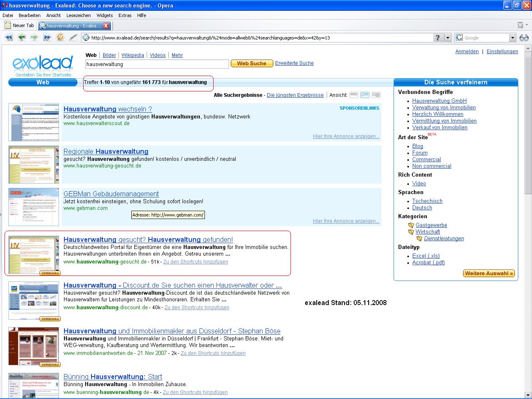Open the closed tabs trash icon
The image size is (532, 399).
(520, 25)
